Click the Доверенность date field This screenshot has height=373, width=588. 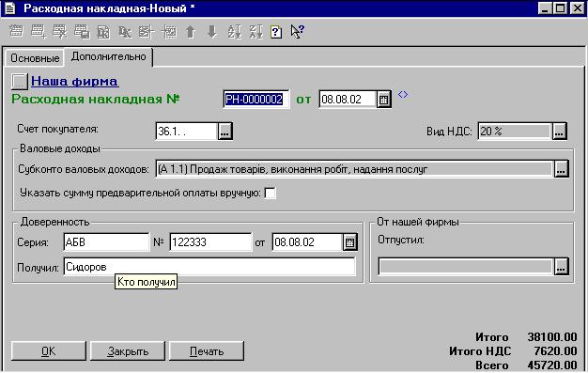click(307, 242)
